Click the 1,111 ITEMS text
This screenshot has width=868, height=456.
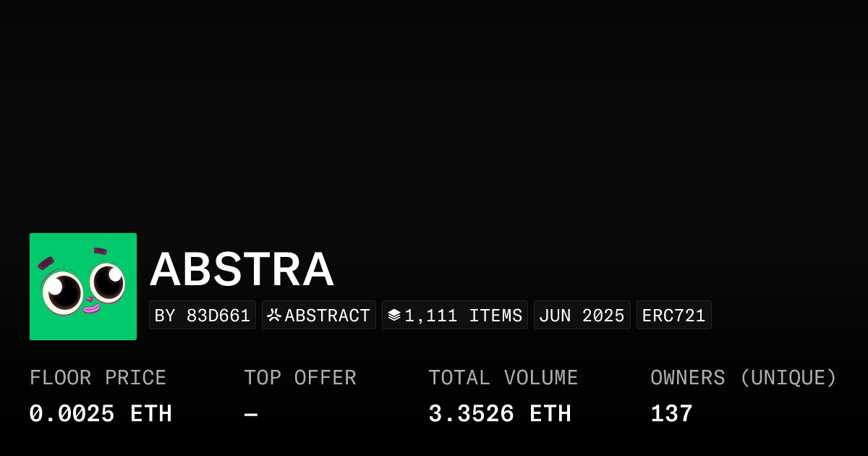click(x=463, y=316)
